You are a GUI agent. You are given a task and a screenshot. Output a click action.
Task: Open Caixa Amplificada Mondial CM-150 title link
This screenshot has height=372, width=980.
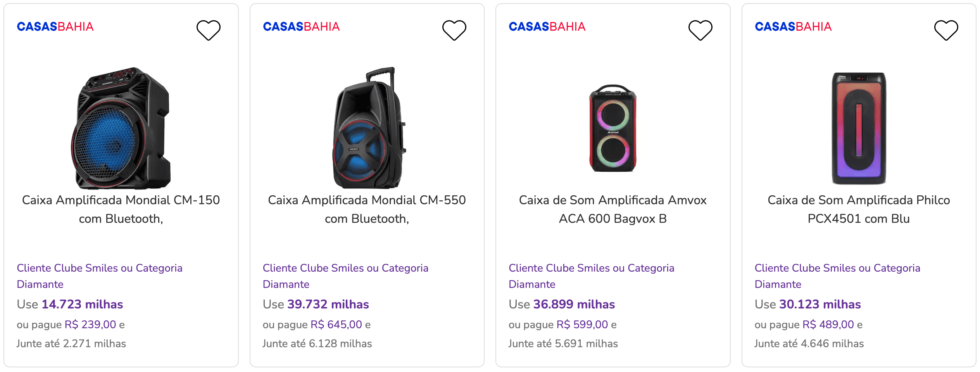121,209
